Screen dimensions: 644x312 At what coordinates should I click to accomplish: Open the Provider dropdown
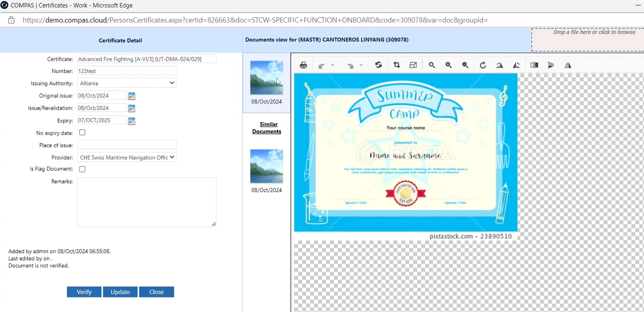127,157
